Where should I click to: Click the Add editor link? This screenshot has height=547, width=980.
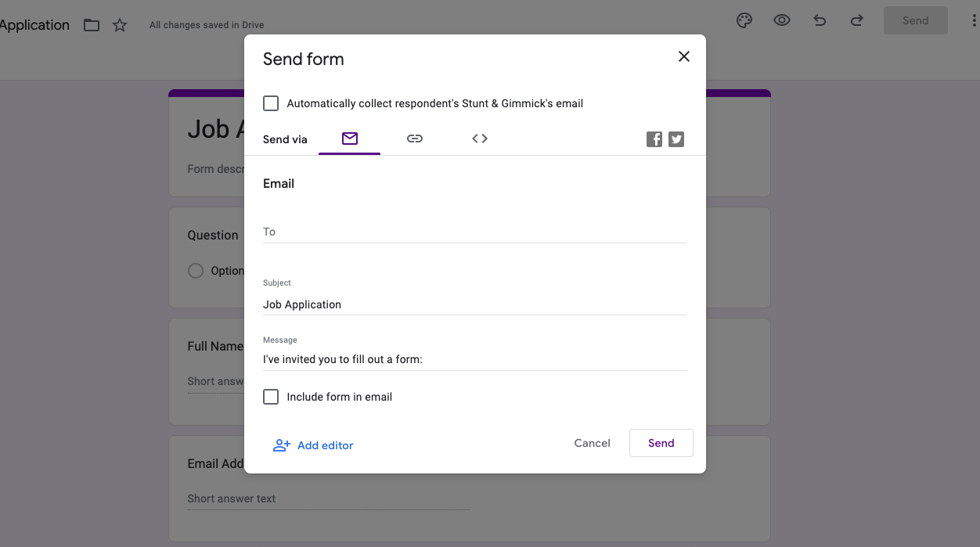313,445
